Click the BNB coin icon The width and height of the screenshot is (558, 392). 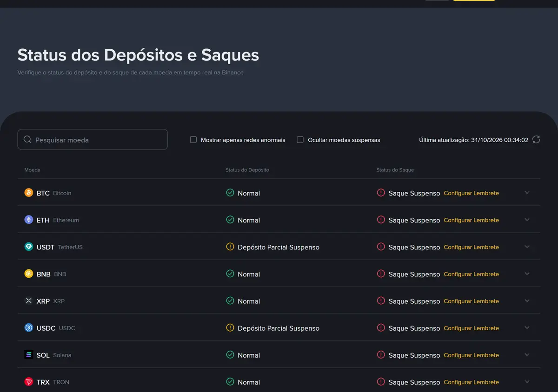[29, 274]
